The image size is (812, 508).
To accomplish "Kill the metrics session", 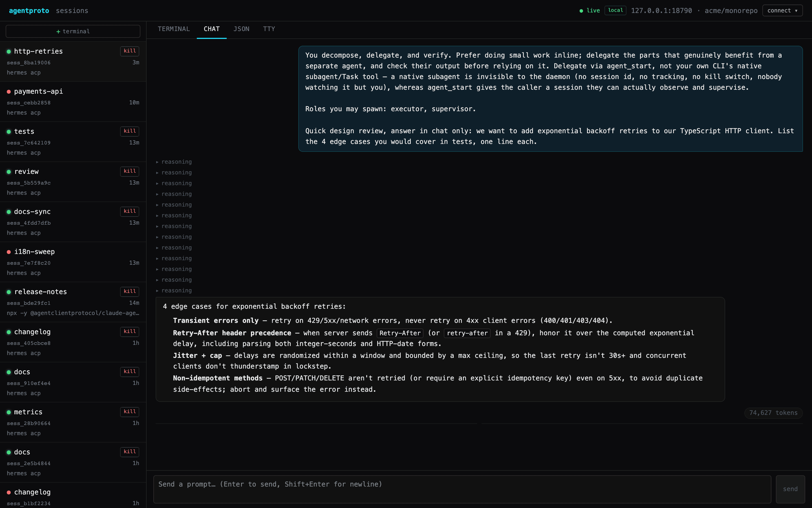I will point(129,411).
